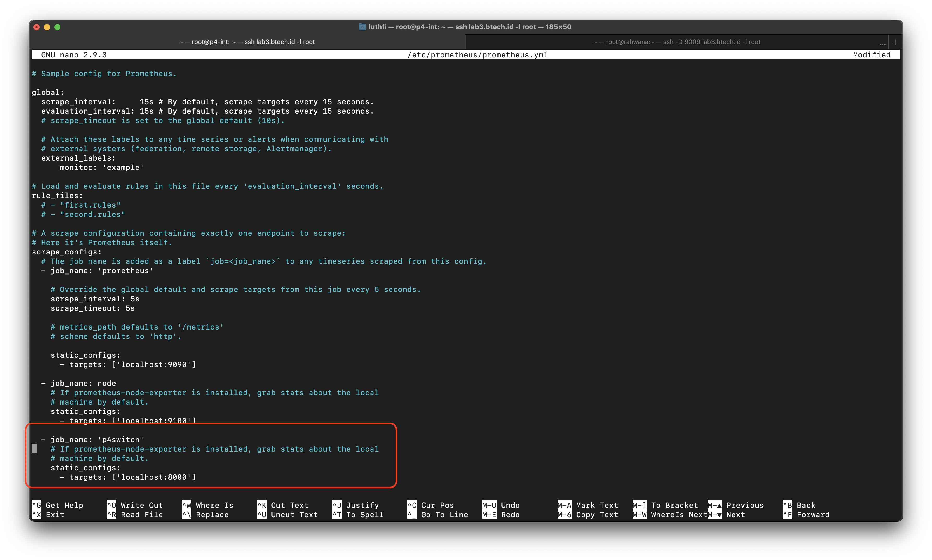932x560 pixels.
Task: Click the yellow minimize window button
Action: [47, 27]
